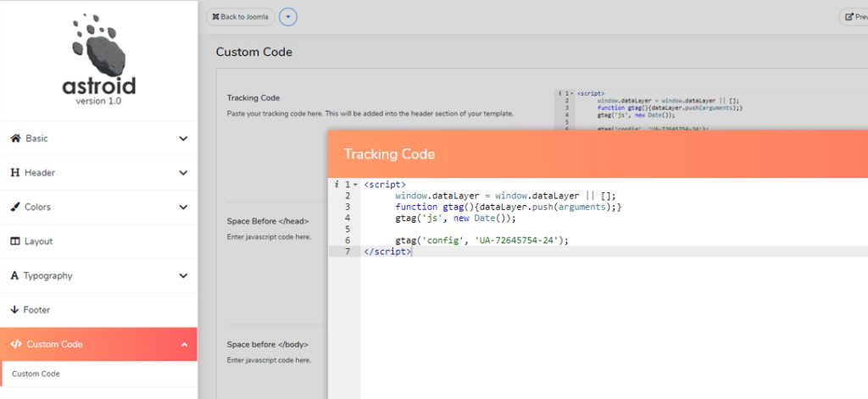868x399 pixels.
Task: Click the columns icon beside Layout
Action: (15, 241)
